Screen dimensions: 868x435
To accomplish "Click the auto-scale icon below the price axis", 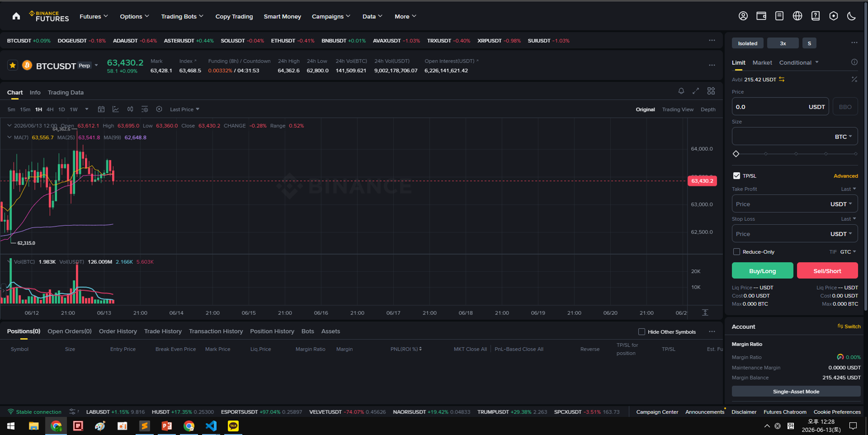I will [x=705, y=312].
